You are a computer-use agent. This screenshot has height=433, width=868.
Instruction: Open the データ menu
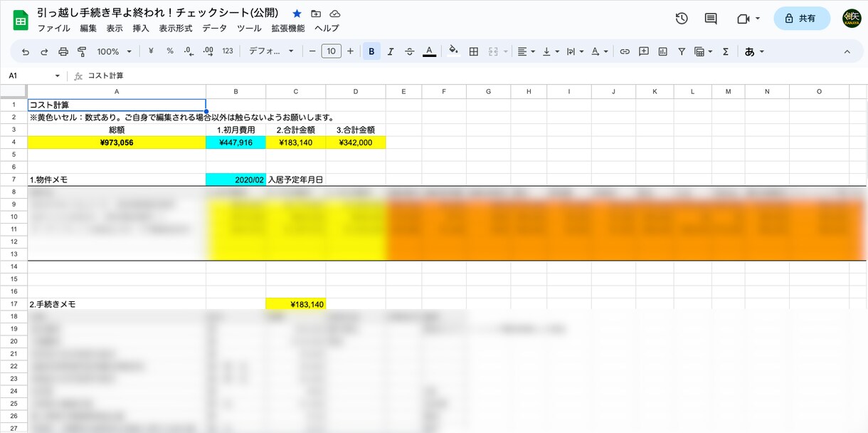click(214, 28)
